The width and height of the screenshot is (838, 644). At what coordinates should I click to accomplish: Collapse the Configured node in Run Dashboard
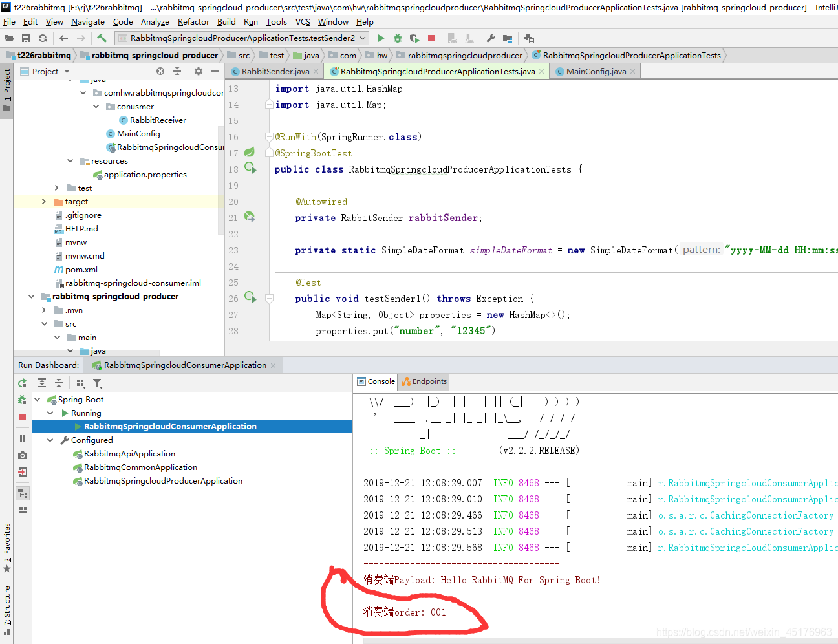[x=50, y=440]
